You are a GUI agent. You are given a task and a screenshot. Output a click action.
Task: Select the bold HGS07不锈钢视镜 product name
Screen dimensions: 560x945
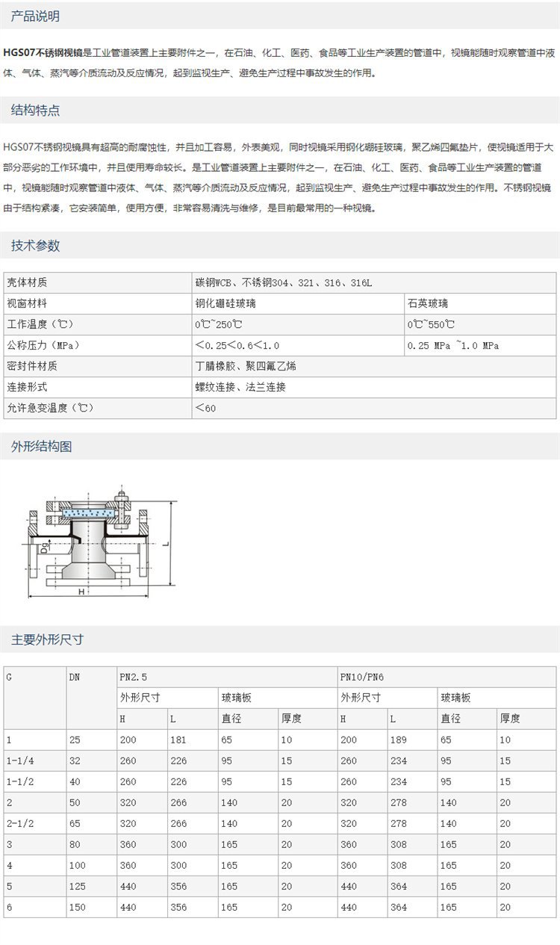(43, 53)
